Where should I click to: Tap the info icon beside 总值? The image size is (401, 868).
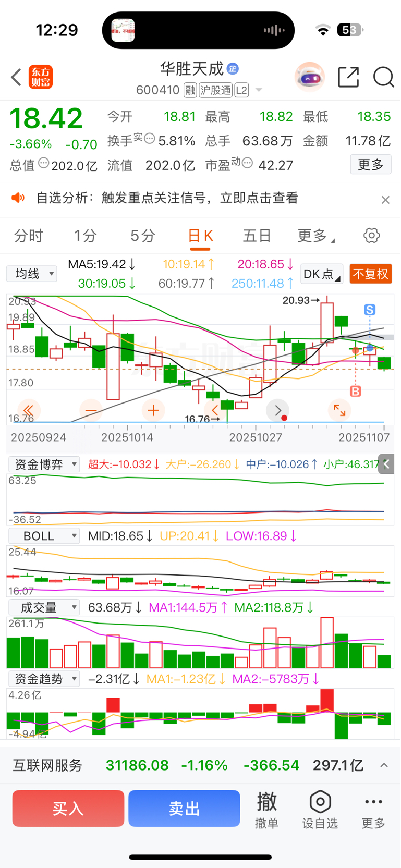[44, 163]
